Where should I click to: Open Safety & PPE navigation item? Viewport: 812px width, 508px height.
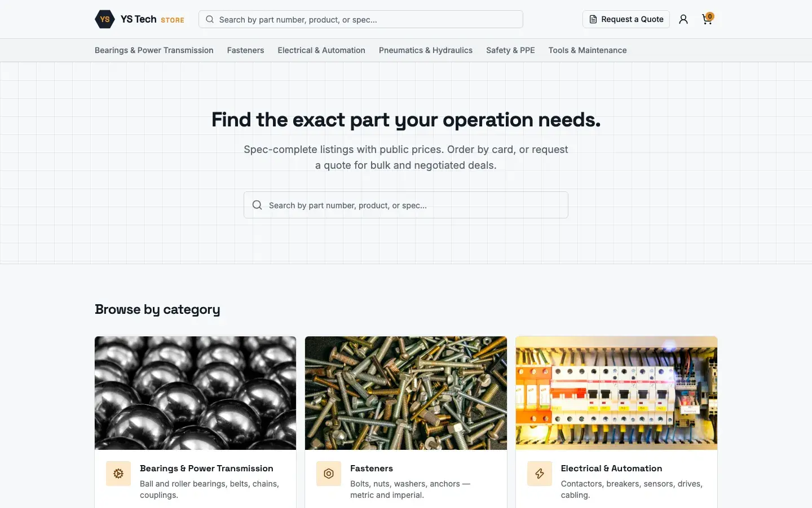tap(510, 50)
